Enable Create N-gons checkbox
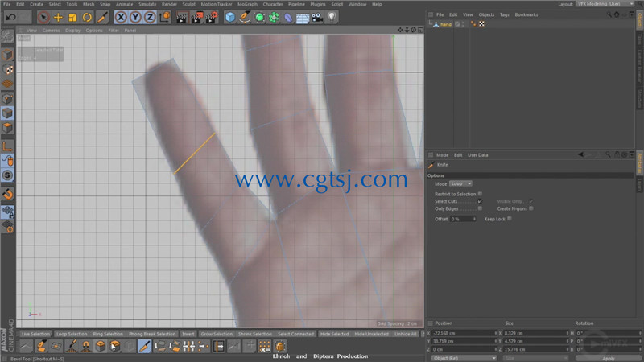This screenshot has height=362, width=644. click(x=531, y=208)
